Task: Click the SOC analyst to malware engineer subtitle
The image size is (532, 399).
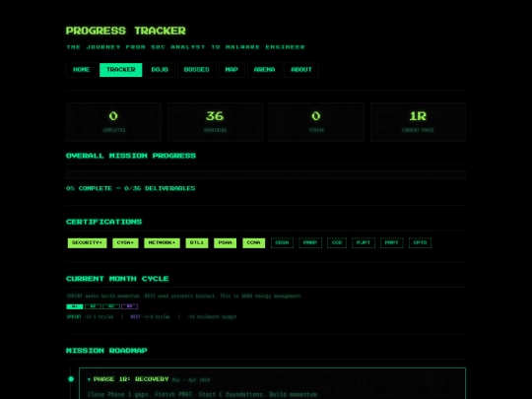Action: pos(185,47)
